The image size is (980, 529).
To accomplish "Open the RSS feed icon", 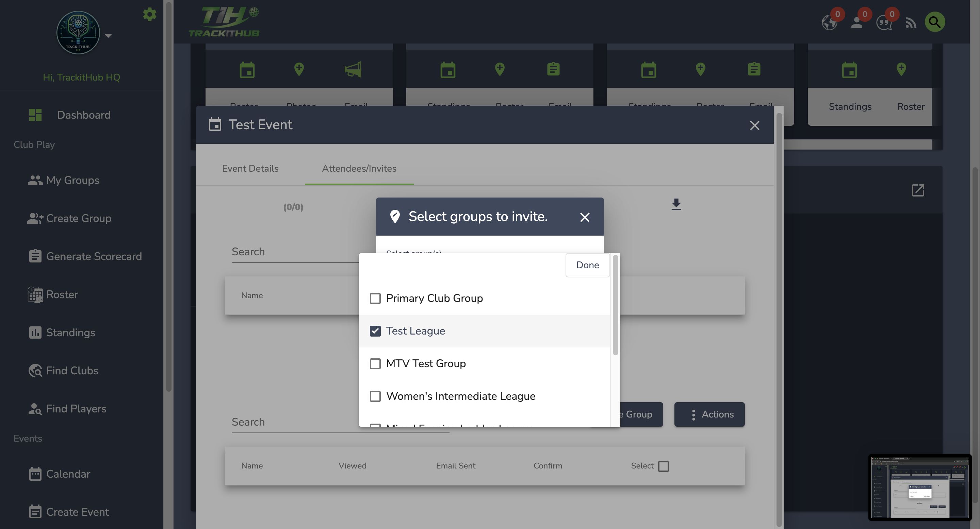I will [x=911, y=23].
